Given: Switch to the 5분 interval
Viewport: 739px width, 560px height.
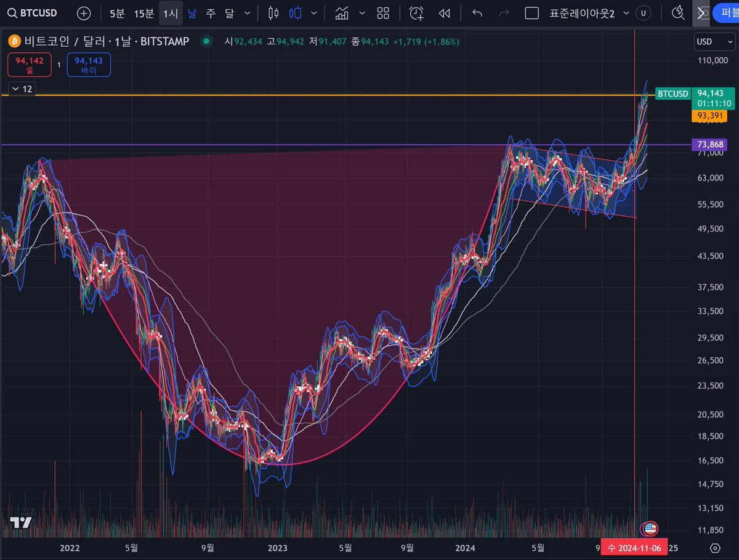Looking at the screenshot, I should click(x=116, y=13).
